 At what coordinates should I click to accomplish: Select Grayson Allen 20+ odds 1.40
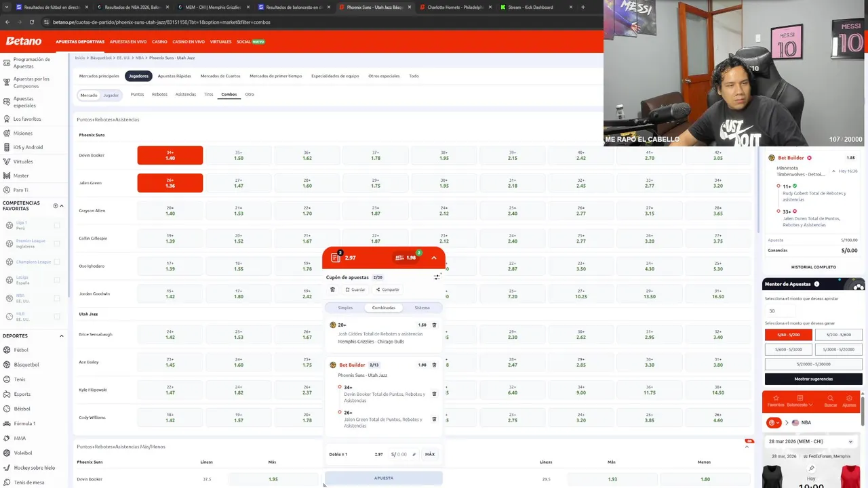[x=170, y=211]
